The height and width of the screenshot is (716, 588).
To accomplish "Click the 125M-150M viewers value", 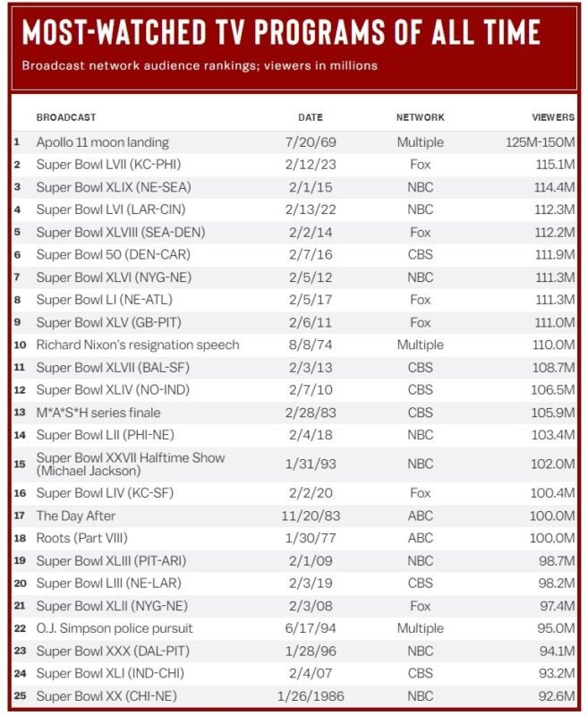I will point(538,142).
